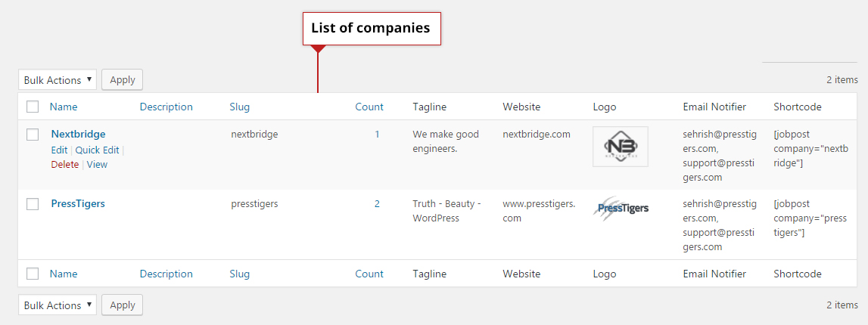Viewport: 868px width, 325px height.
Task: Open the PressTigers company name link
Action: pos(78,203)
